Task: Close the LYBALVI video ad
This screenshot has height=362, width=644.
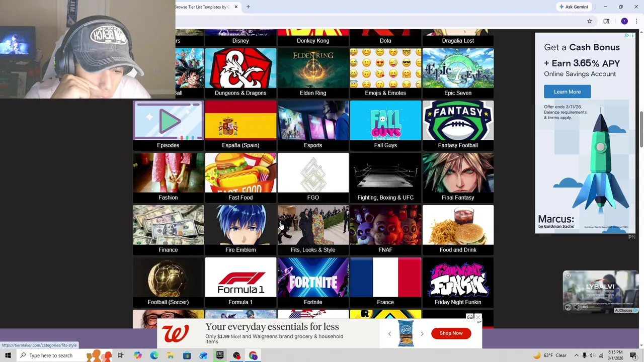Action: [568, 276]
